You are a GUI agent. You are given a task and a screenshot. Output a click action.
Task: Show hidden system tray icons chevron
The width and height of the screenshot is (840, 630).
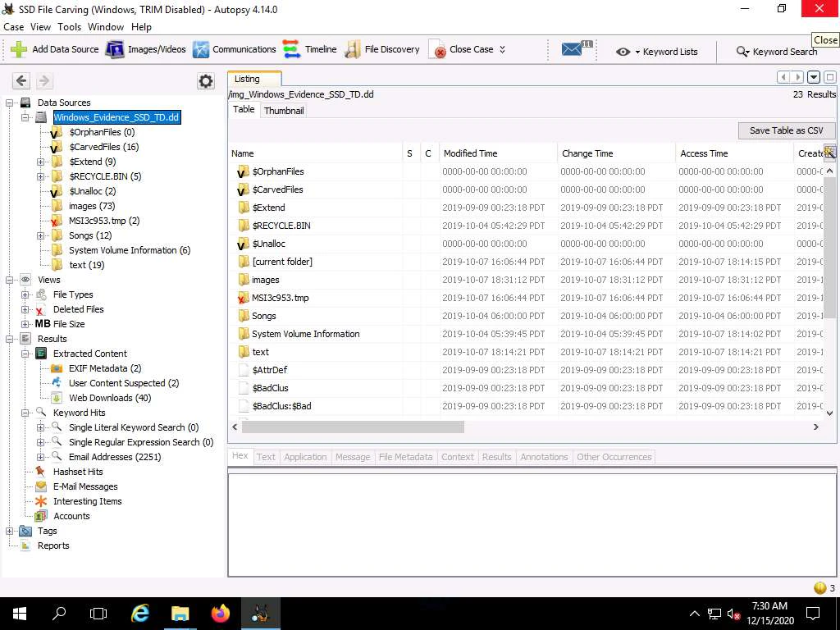pyautogui.click(x=694, y=614)
